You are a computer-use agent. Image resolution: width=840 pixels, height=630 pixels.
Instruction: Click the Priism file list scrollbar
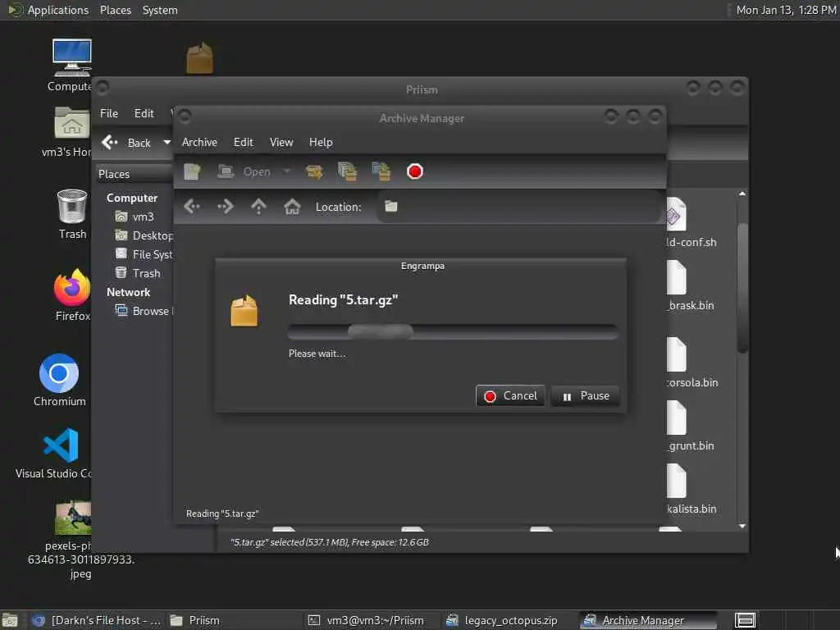[742, 288]
